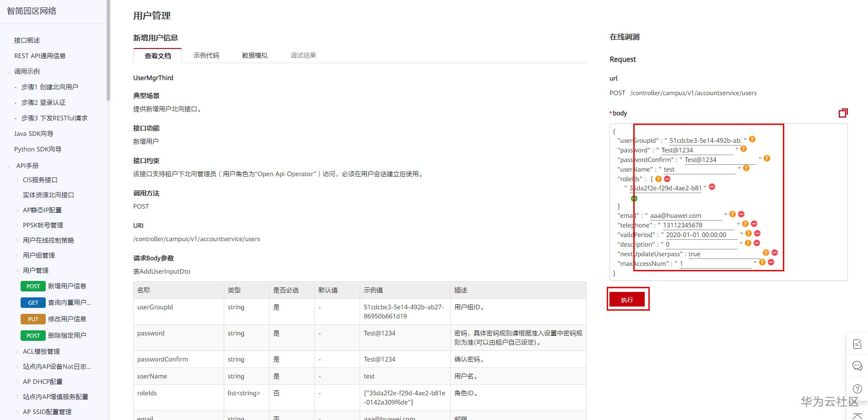Open 步骤1 创建北向用户
The width and height of the screenshot is (868, 420).
click(x=50, y=87)
